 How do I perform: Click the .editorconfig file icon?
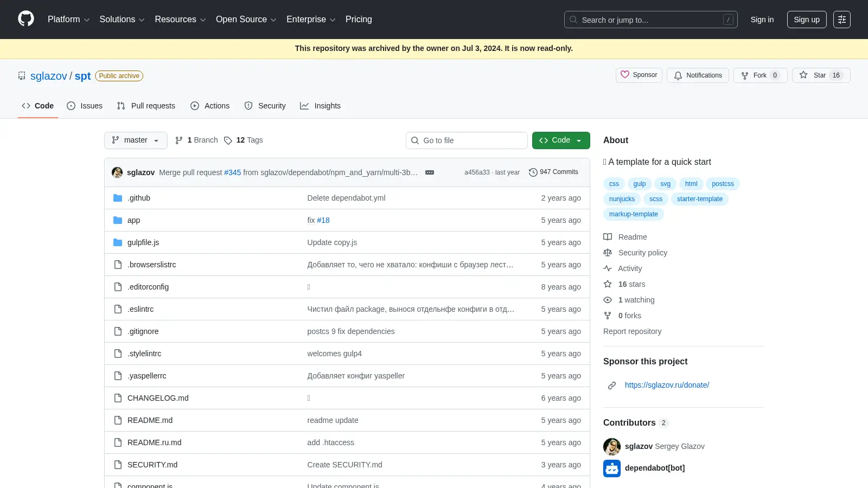(x=118, y=287)
